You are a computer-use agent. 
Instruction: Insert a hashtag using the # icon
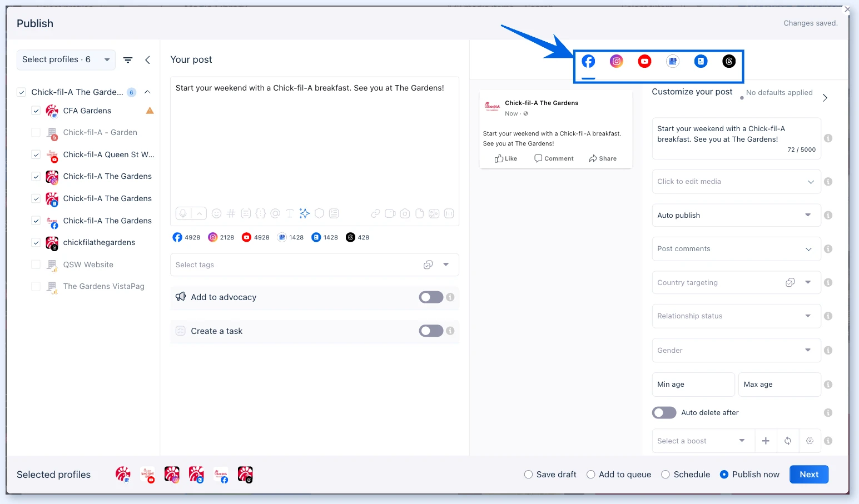pos(231,213)
